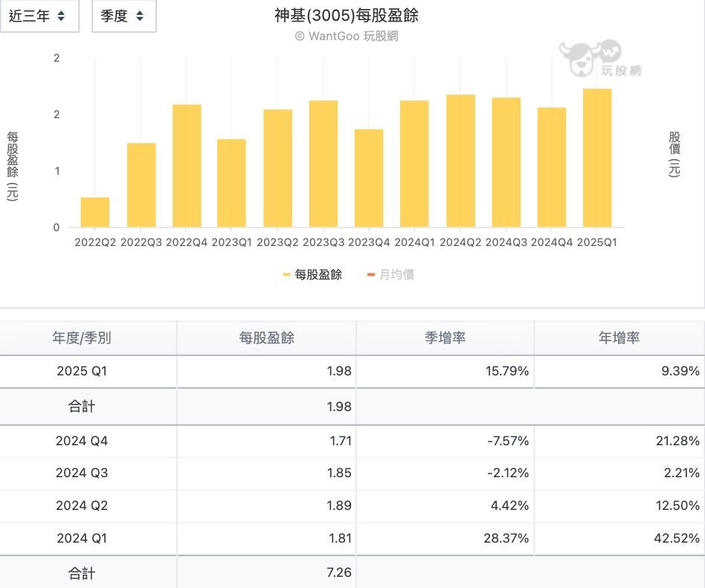Click the 每股盈餘 table column header
Viewport: 705px width, 588px height.
point(266,337)
